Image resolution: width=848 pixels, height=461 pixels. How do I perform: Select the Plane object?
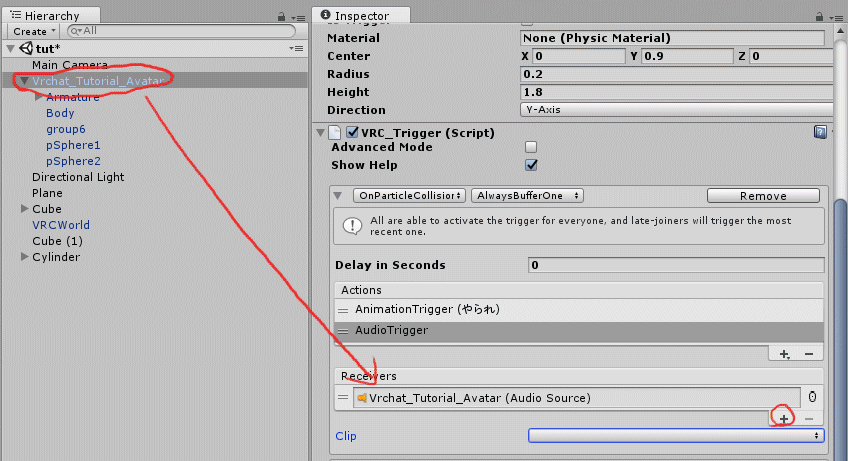pyautogui.click(x=47, y=193)
